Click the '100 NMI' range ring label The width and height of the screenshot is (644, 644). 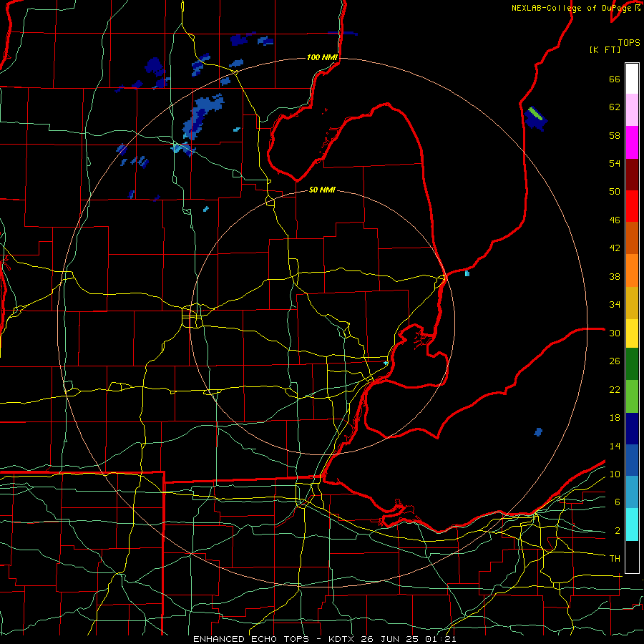(x=322, y=57)
